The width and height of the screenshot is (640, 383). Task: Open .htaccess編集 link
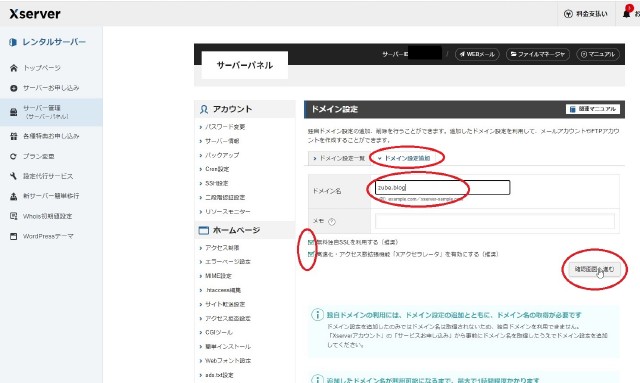coord(223,290)
